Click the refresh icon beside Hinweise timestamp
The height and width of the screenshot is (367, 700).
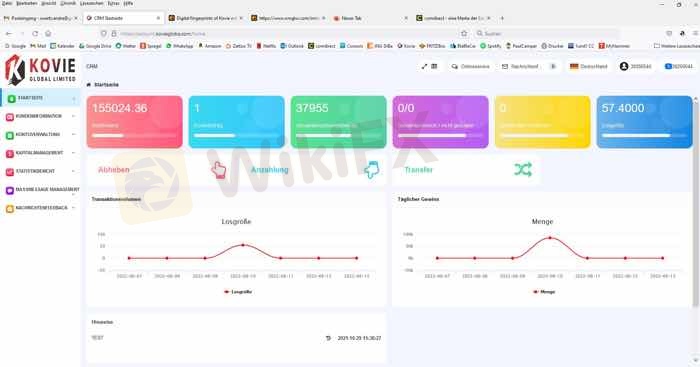tap(329, 338)
